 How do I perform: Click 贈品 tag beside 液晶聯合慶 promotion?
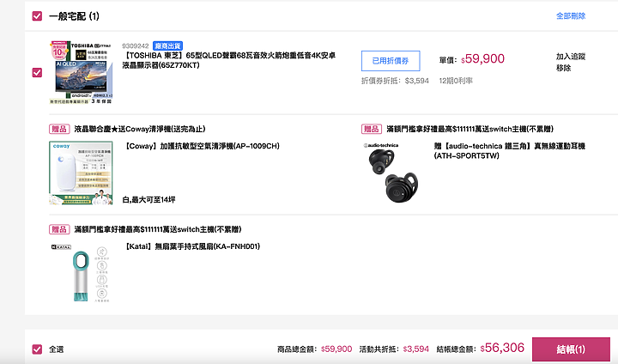click(59, 129)
